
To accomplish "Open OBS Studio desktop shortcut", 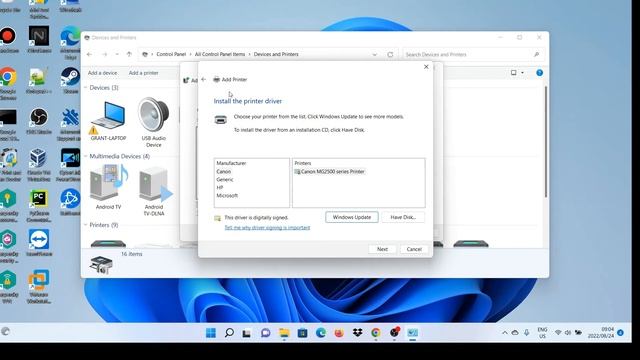I will coord(39,121).
